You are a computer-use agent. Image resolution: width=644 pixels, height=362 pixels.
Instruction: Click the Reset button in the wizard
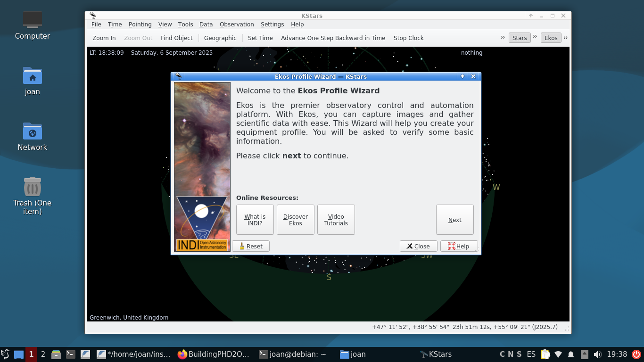(x=251, y=246)
